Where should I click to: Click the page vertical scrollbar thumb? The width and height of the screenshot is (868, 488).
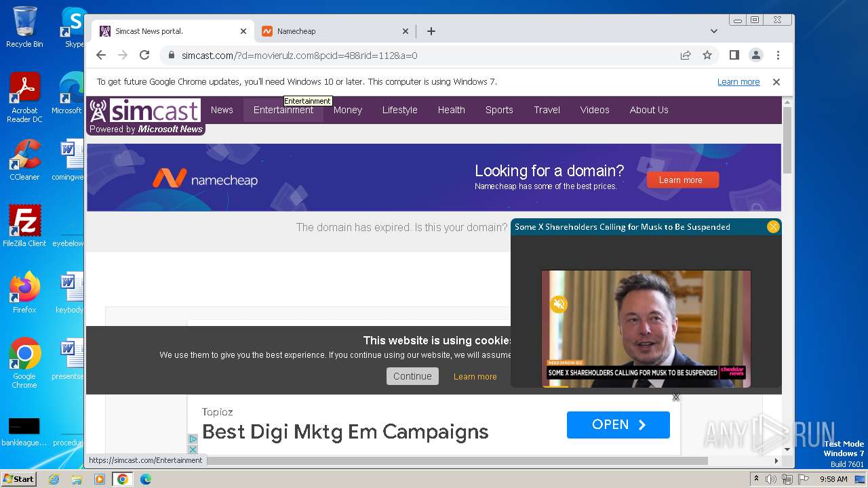pyautogui.click(x=787, y=139)
